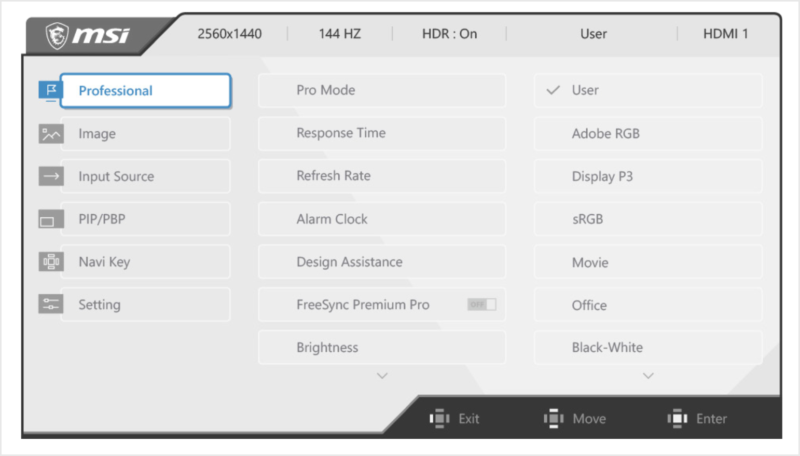Select the Pro Mode item
This screenshot has height=456, width=800.
click(382, 90)
